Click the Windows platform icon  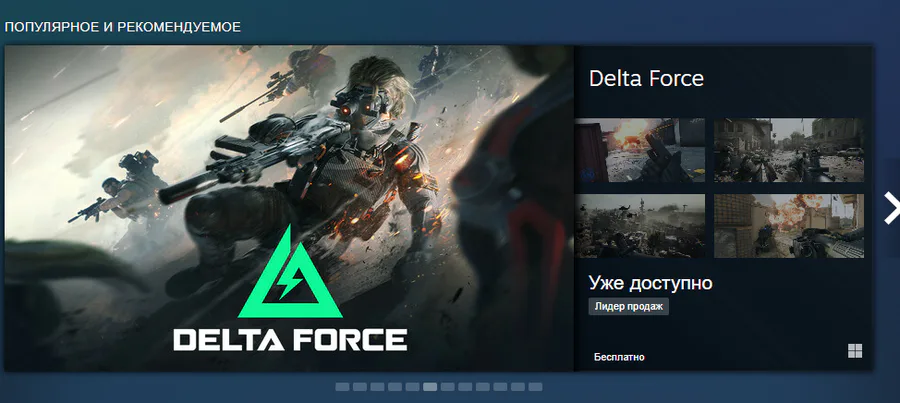855,351
